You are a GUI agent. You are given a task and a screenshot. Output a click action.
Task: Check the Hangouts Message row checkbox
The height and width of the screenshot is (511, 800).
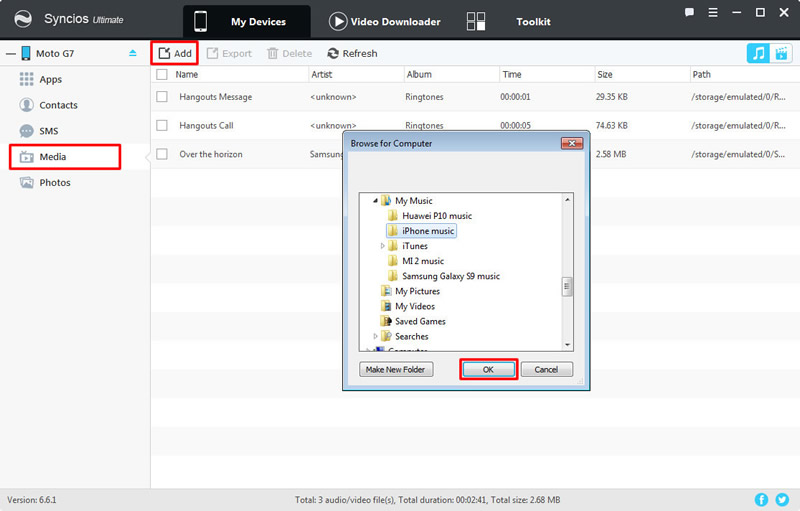coord(162,96)
